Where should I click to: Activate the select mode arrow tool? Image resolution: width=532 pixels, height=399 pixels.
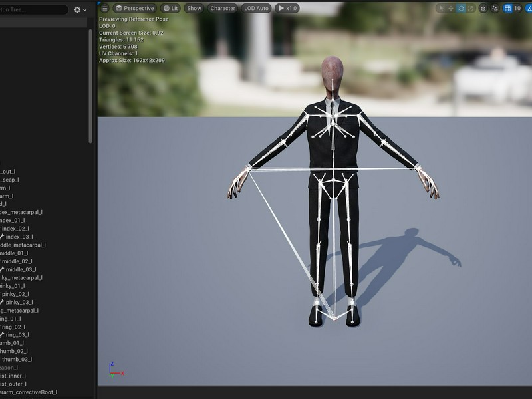pyautogui.click(x=441, y=9)
